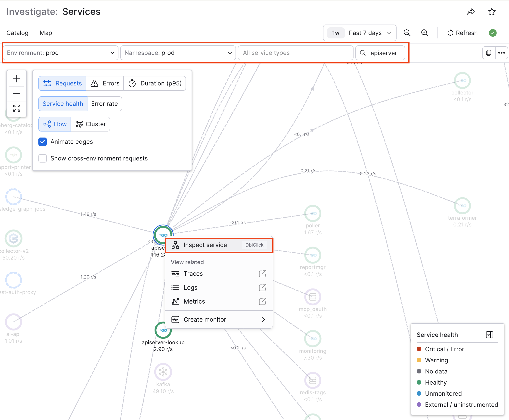The width and height of the screenshot is (509, 420).
Task: Select the terraformer service node
Action: coord(462,206)
